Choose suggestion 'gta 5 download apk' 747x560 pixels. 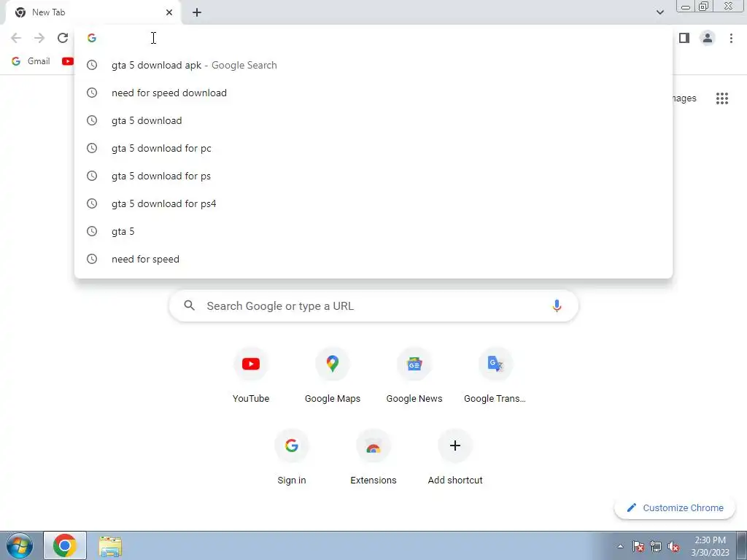point(373,65)
